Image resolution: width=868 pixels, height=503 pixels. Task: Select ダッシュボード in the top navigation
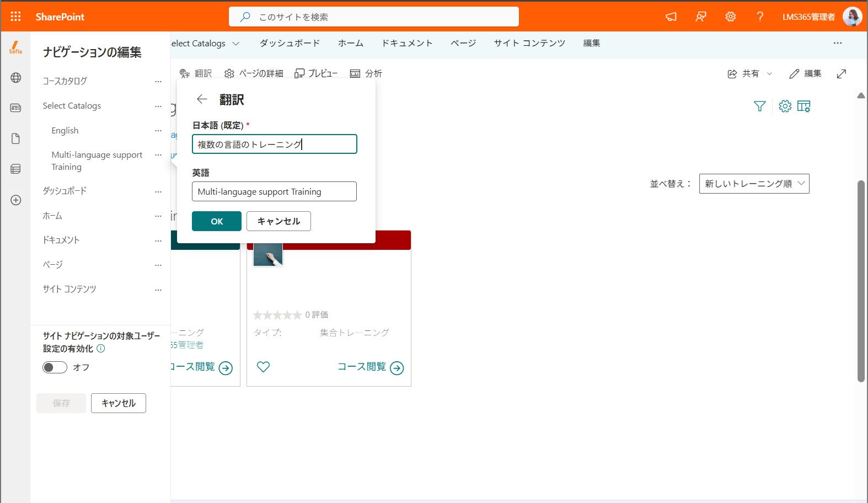290,43
